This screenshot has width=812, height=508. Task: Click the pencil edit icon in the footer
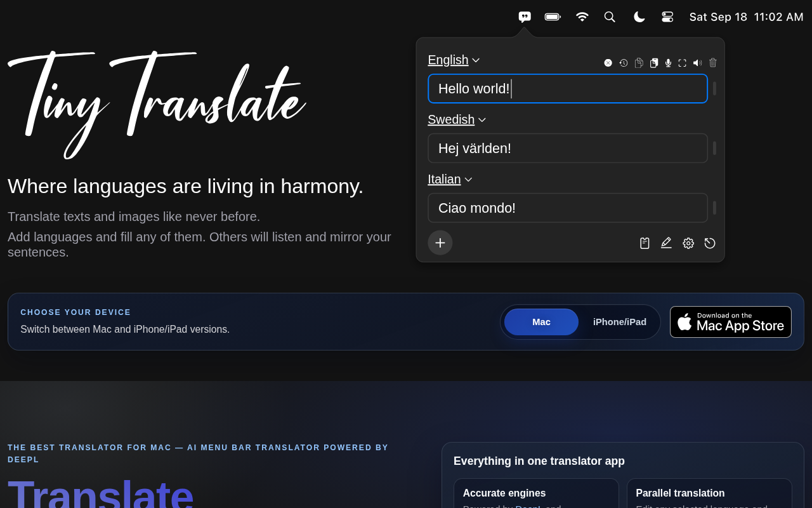click(666, 243)
